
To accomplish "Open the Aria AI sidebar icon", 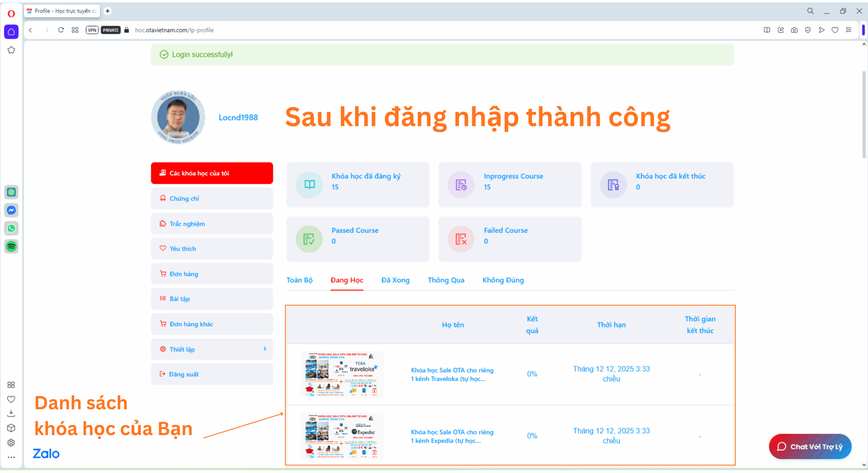I will pyautogui.click(x=11, y=192).
